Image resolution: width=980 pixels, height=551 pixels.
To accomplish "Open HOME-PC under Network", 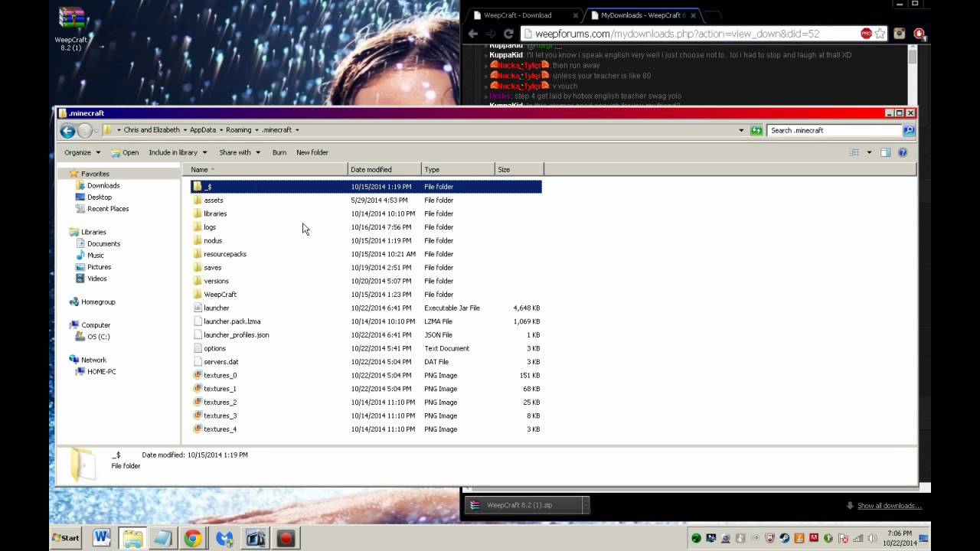I will (101, 372).
